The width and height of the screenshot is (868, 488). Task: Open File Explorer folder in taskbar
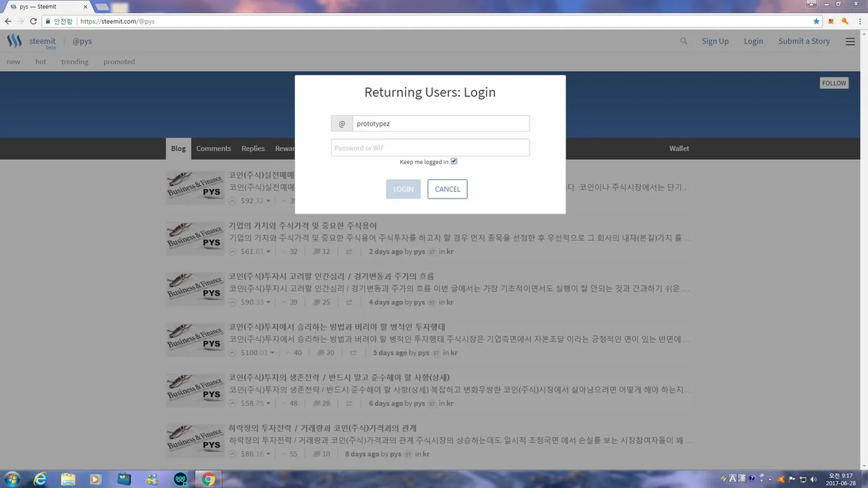[68, 479]
